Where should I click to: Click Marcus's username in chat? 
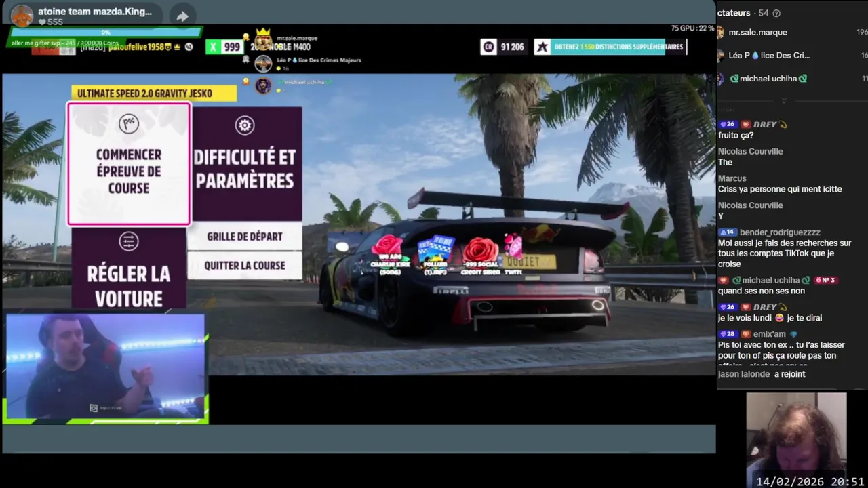point(732,178)
